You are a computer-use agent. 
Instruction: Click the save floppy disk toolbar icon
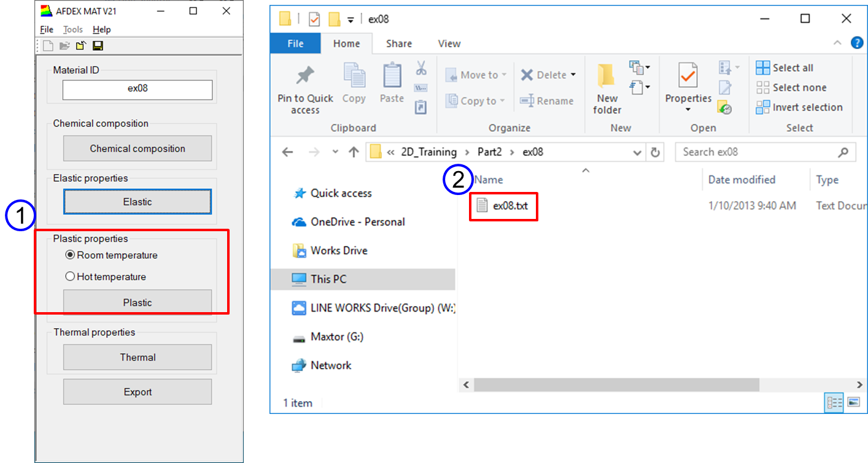point(98,46)
